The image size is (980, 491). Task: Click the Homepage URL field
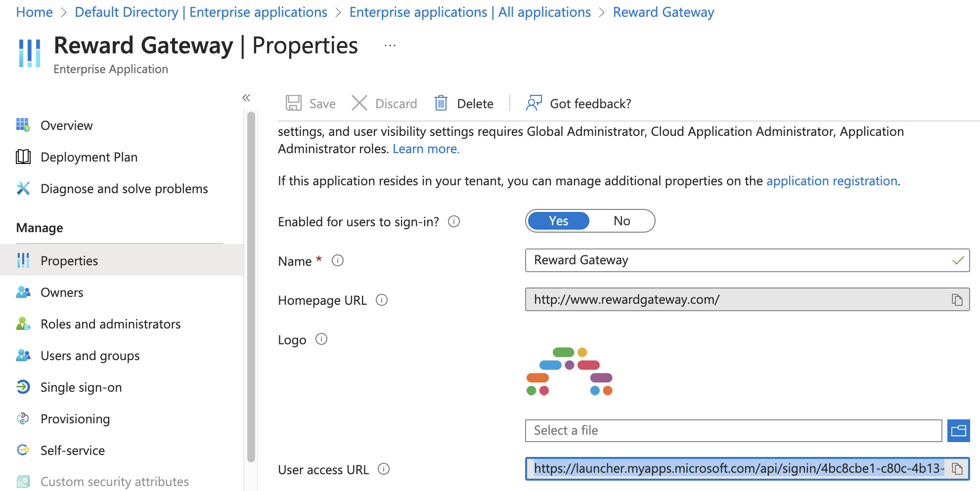(x=747, y=300)
